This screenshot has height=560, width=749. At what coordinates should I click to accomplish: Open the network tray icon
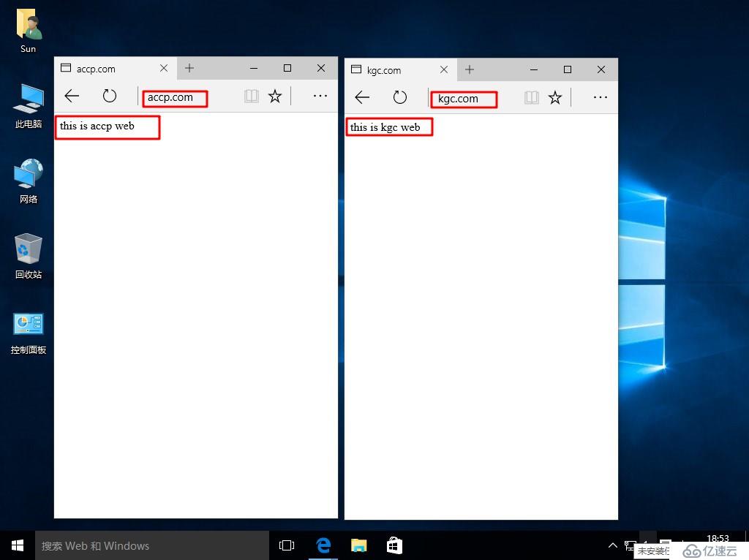pos(630,545)
